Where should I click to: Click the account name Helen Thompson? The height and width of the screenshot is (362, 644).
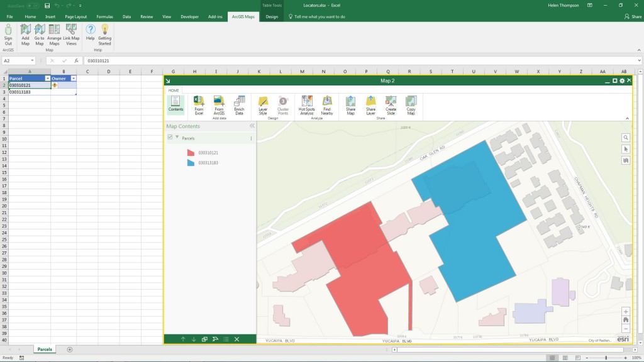coord(563,5)
